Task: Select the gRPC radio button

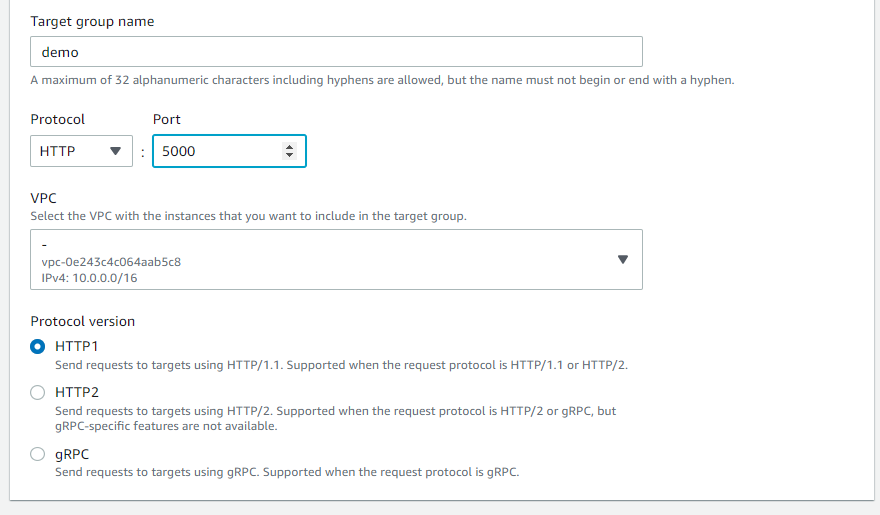Action: [x=38, y=454]
